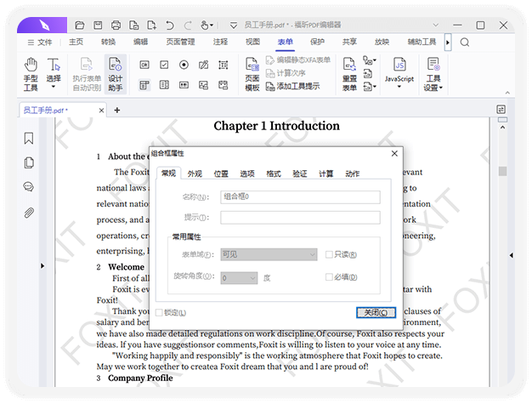Open Page Templates (页面模板)

252,74
